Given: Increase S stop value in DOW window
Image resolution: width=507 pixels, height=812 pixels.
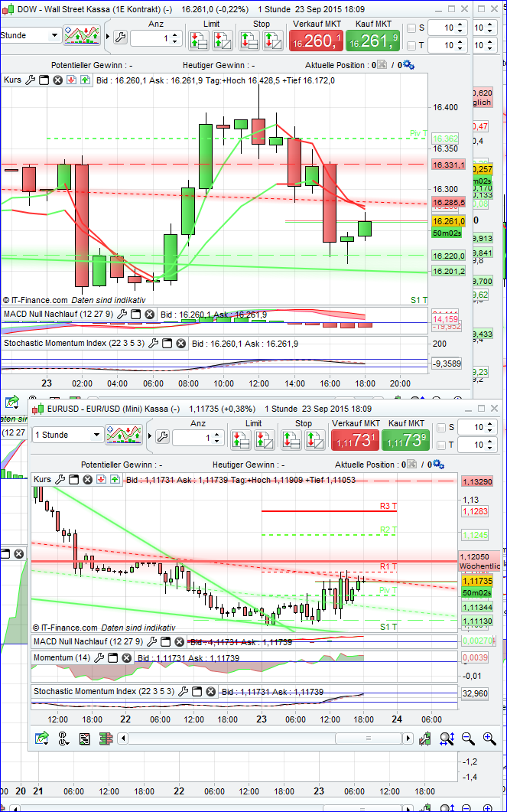Looking at the screenshot, I should tap(461, 24).
